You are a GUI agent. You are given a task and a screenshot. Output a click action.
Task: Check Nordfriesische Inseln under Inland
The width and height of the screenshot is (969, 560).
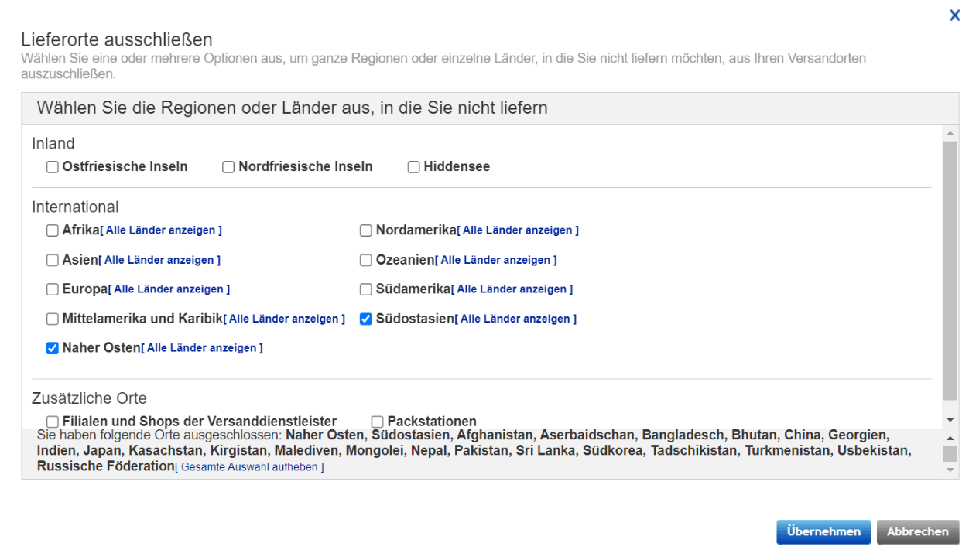click(x=228, y=166)
